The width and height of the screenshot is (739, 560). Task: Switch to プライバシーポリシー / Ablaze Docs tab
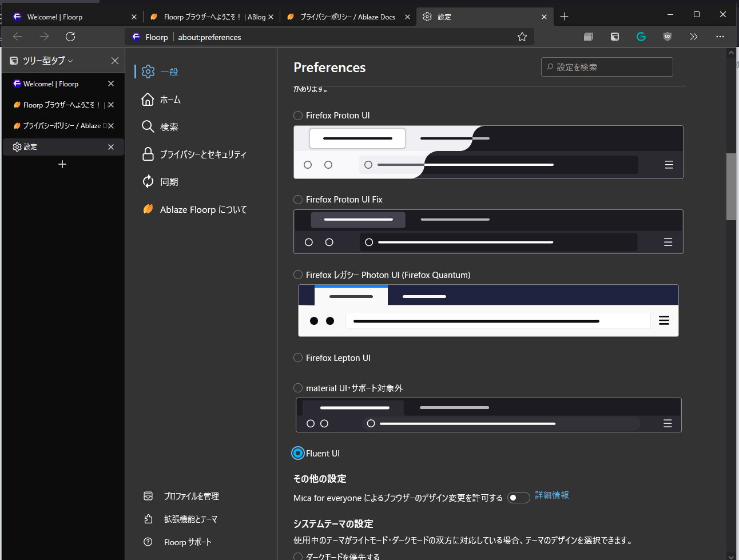(x=348, y=17)
